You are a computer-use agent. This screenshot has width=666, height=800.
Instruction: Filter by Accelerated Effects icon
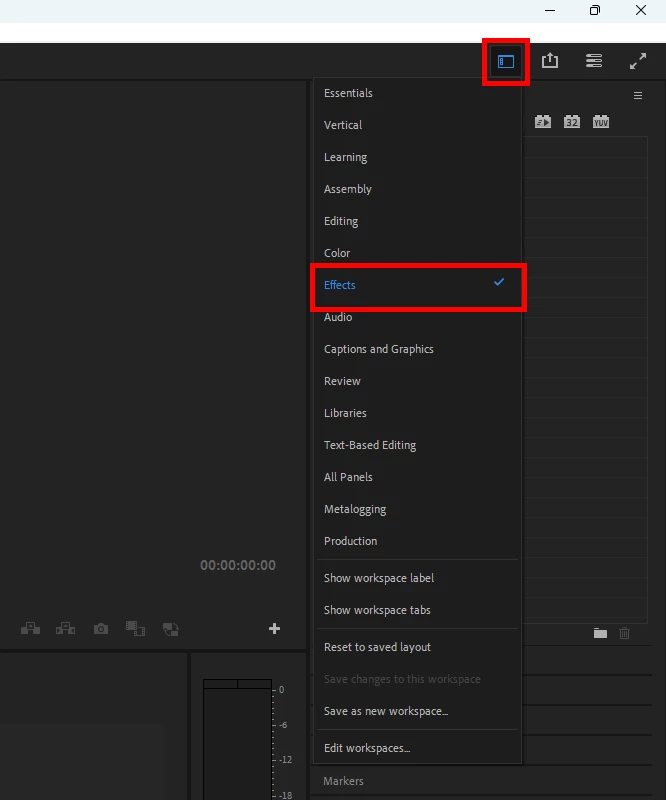pos(542,122)
